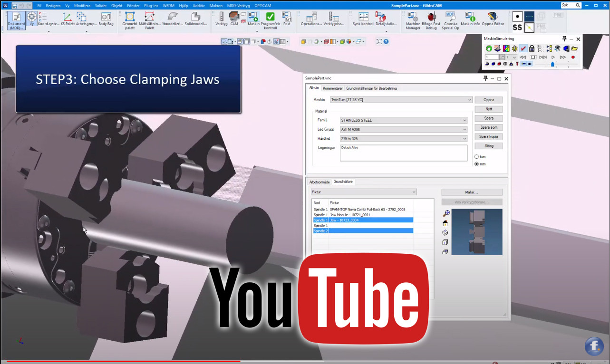
Task: Open the Leg Grupp ASTM A296 dropdown
Action: click(x=404, y=129)
